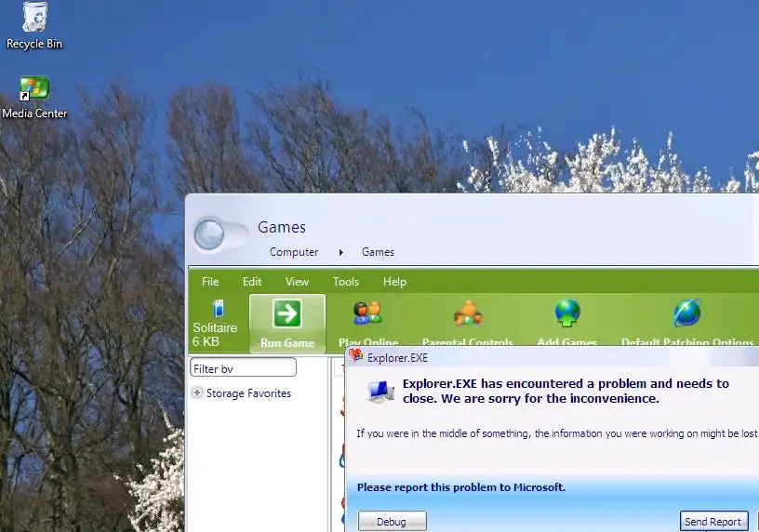Expand the Storage Favorites tree node
Image resolution: width=759 pixels, height=532 pixels.
tap(197, 392)
